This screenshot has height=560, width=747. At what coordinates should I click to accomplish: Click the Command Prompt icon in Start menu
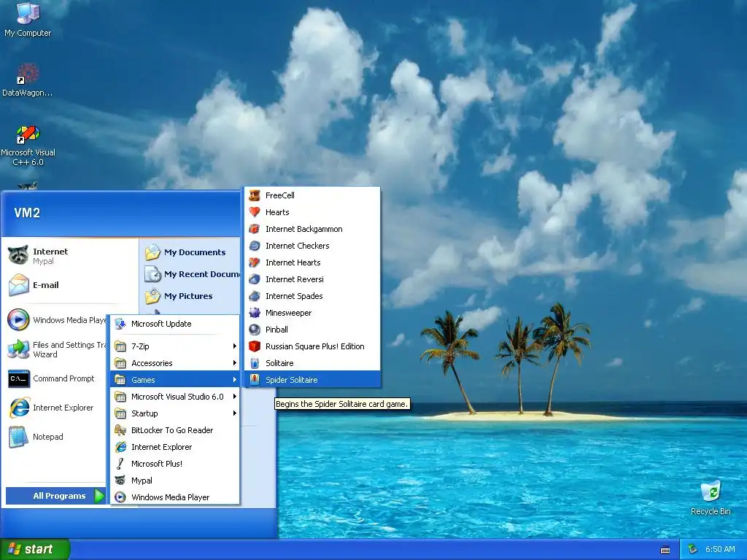[x=18, y=378]
